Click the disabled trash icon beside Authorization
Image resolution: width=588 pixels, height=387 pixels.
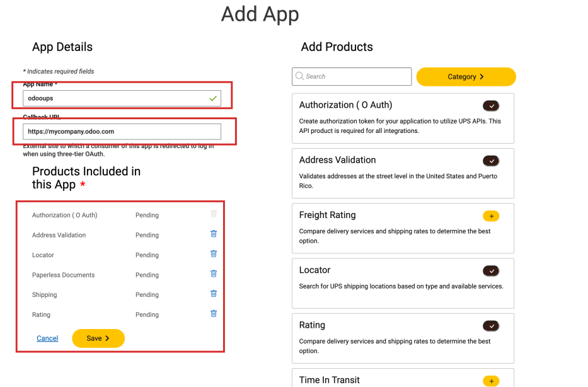213,214
